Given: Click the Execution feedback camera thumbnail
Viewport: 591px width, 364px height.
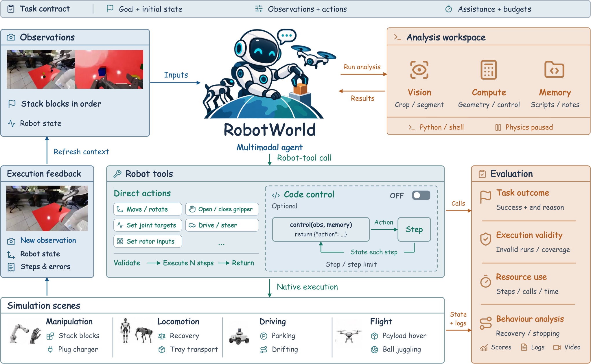Looking at the screenshot, I should pos(47,208).
